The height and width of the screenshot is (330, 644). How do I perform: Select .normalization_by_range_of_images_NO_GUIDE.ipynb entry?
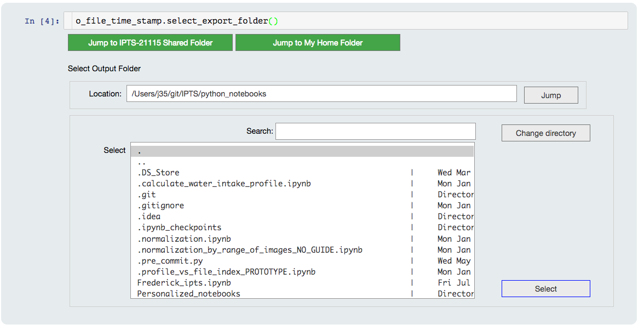[x=250, y=250]
